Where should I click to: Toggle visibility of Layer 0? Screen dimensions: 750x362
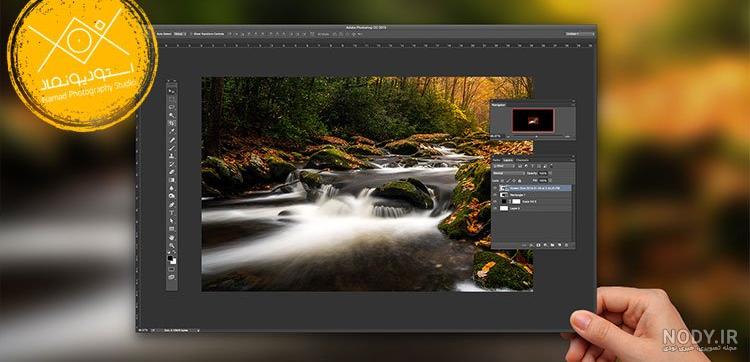[x=495, y=208]
